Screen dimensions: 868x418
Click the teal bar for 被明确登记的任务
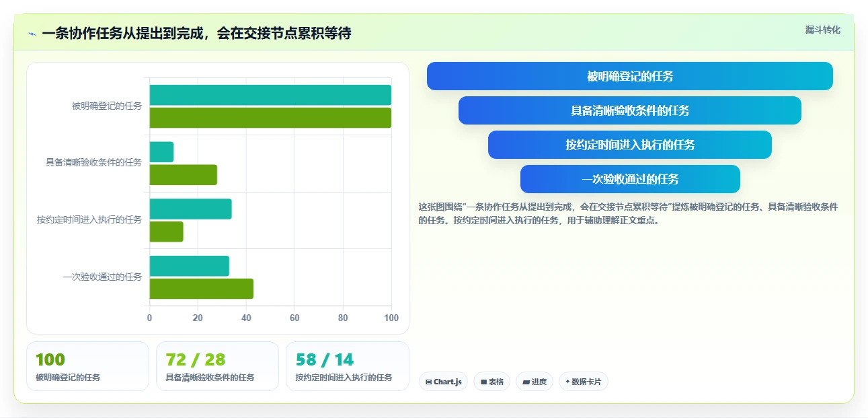270,95
